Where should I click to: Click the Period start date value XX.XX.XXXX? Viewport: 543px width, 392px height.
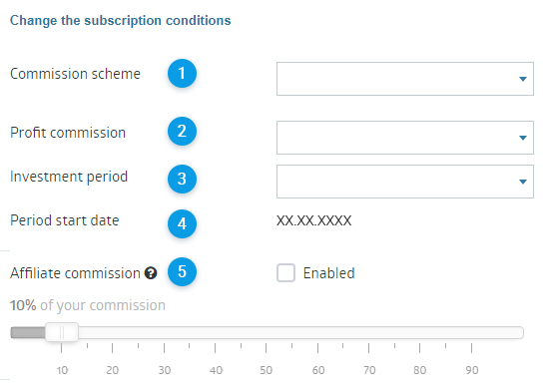(313, 220)
